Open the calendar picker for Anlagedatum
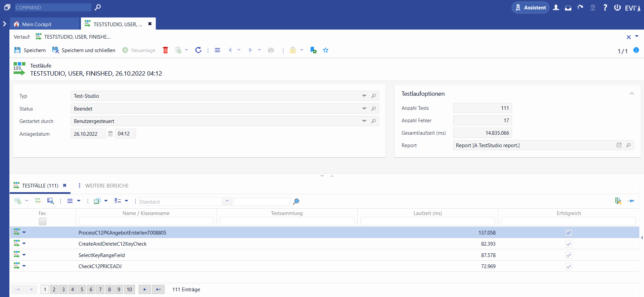 tap(110, 134)
